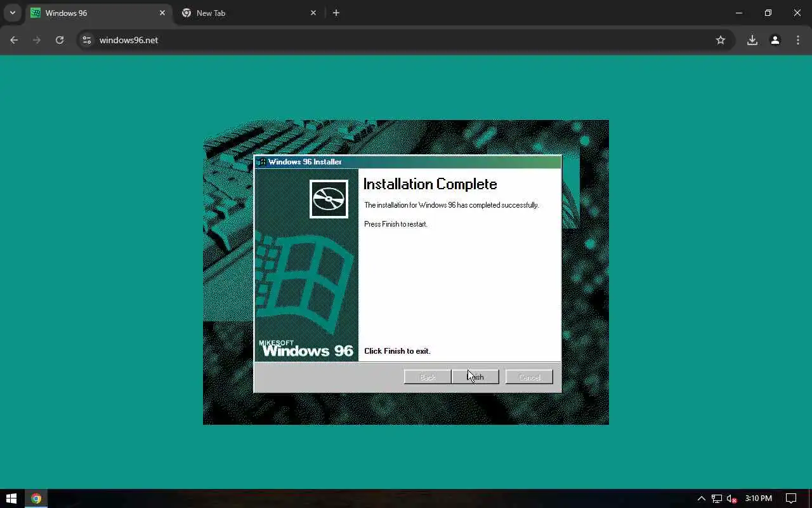Open the browser downloads icon
Viewport: 812px width, 508px height.
click(x=752, y=40)
